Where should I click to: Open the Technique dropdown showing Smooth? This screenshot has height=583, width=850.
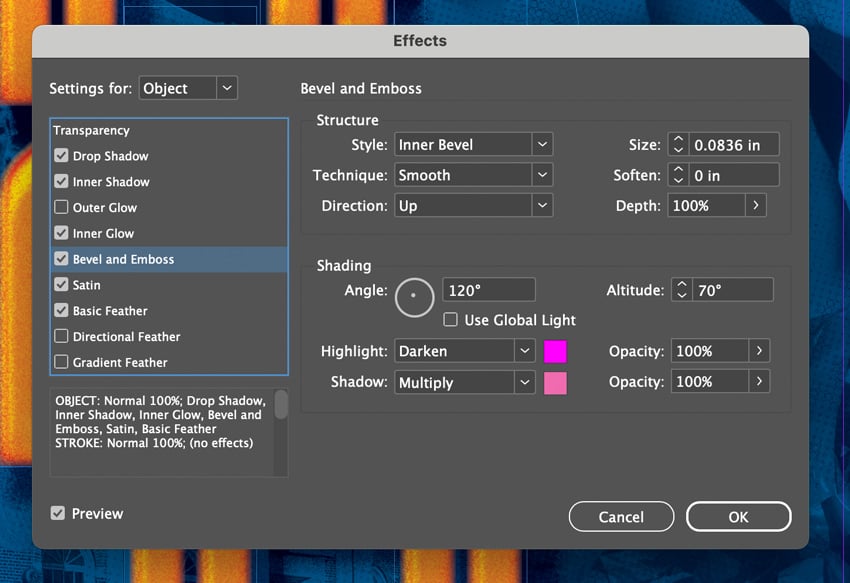click(x=542, y=174)
